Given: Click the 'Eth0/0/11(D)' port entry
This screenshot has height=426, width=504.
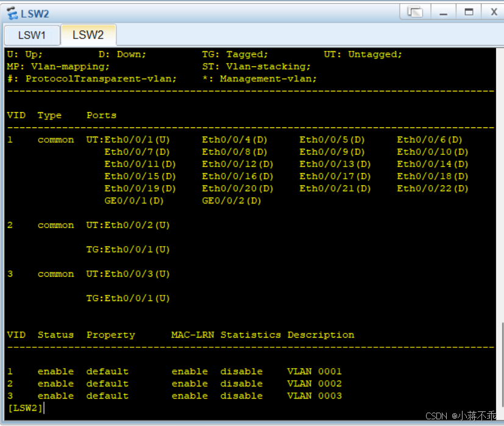Looking at the screenshot, I should pos(140,164).
